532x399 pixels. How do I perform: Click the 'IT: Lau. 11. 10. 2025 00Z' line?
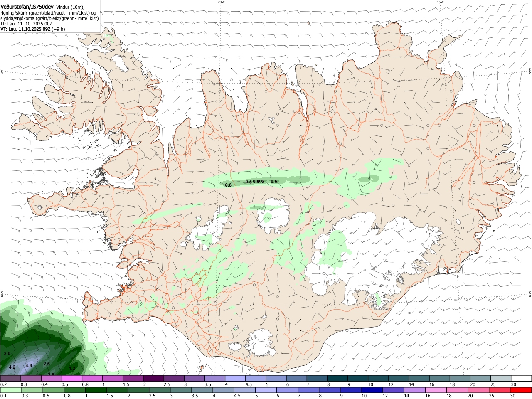pos(26,24)
